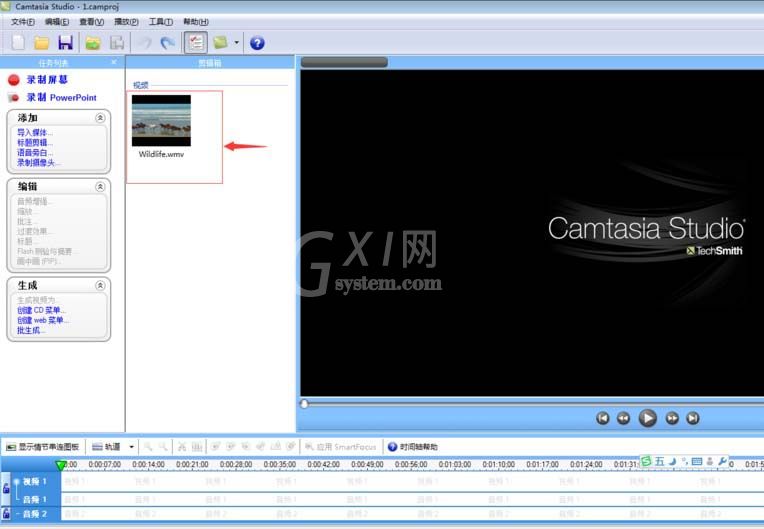Jump to end with the skip-end button
Screen dimensions: 764x529
pyautogui.click(x=692, y=418)
